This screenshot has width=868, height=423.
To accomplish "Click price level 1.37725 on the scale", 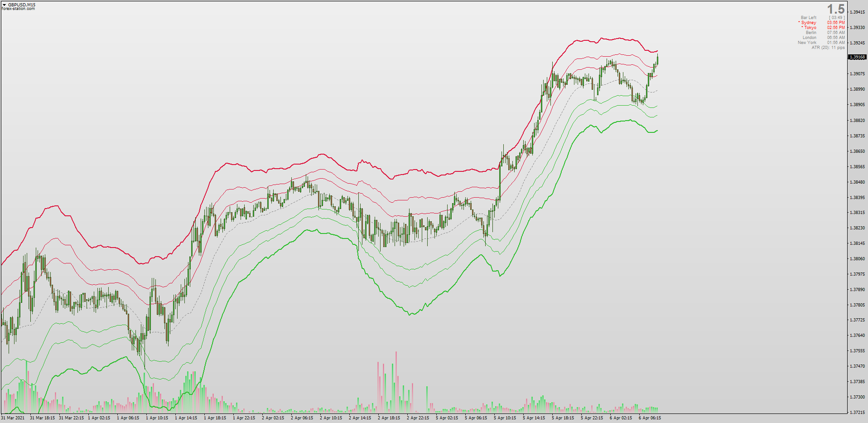I will click(858, 320).
